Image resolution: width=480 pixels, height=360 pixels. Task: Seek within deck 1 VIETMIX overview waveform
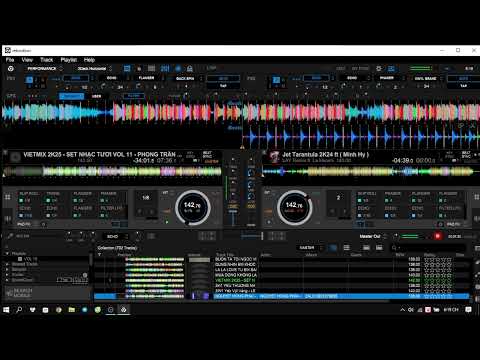112,171
